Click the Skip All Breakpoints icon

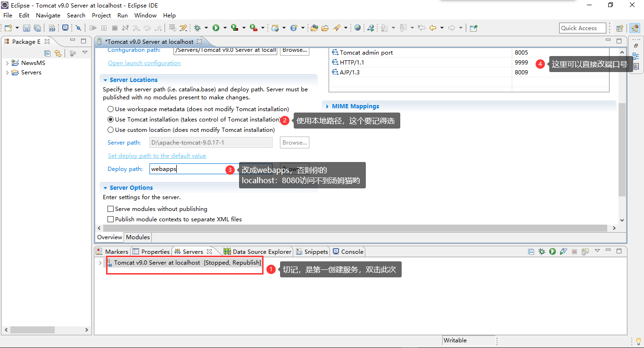(78, 28)
